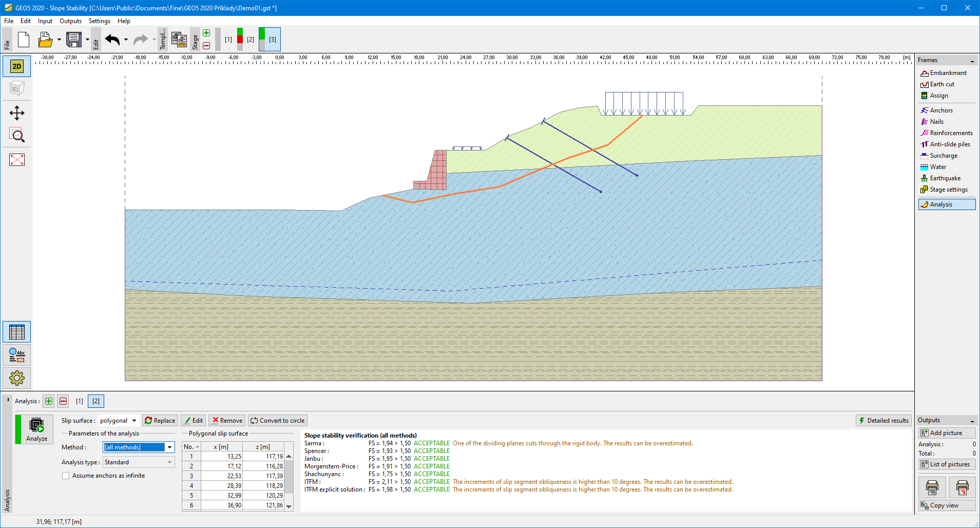Viewport: 980px width, 528px height.
Task: Open the Surcharge frame
Action: pyautogui.click(x=947, y=156)
